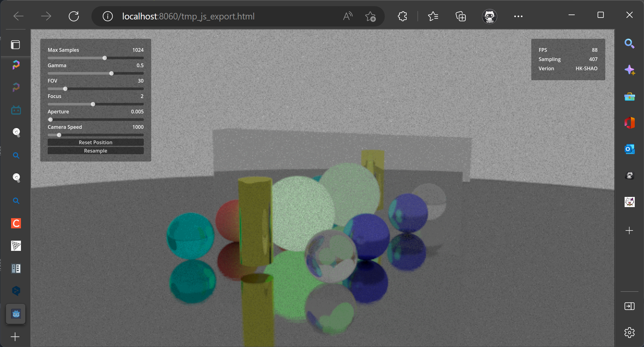
Task: Add page to favorites with the star icon
Action: (x=371, y=16)
